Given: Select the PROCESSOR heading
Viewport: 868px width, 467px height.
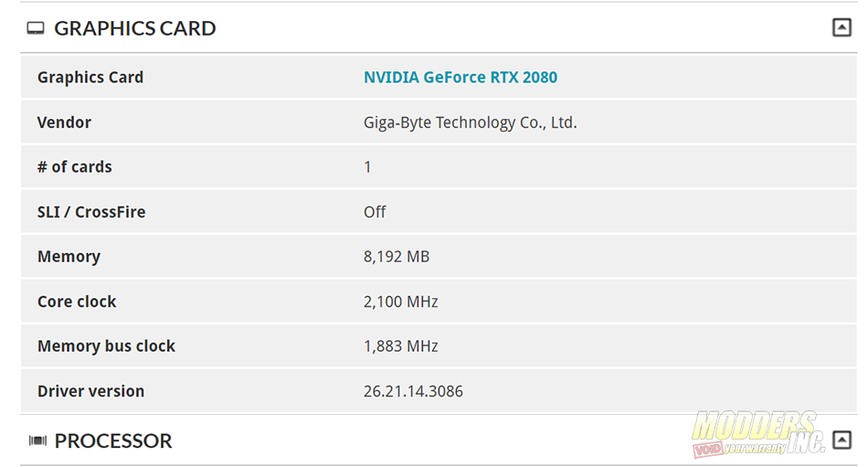Looking at the screenshot, I should [x=113, y=441].
